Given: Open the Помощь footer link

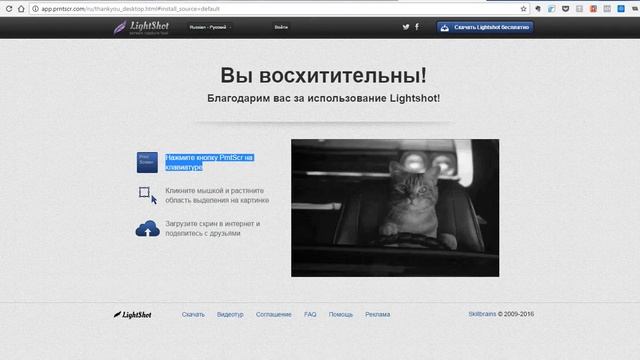Looking at the screenshot, I should click(341, 314).
